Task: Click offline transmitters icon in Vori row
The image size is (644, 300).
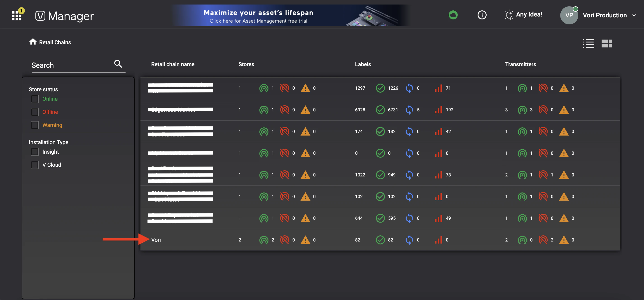Action: pos(543,240)
